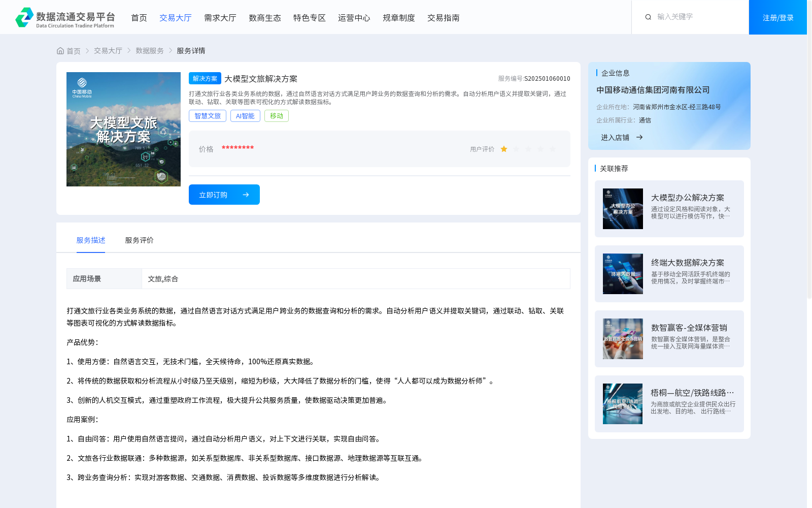Image resolution: width=812 pixels, height=508 pixels.
Task: Click the 立即订购 button
Action: [224, 195]
